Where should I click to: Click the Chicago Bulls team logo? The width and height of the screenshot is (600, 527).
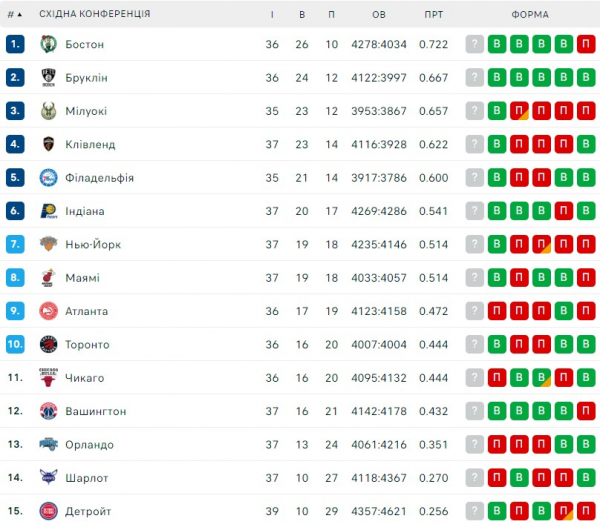click(x=49, y=378)
